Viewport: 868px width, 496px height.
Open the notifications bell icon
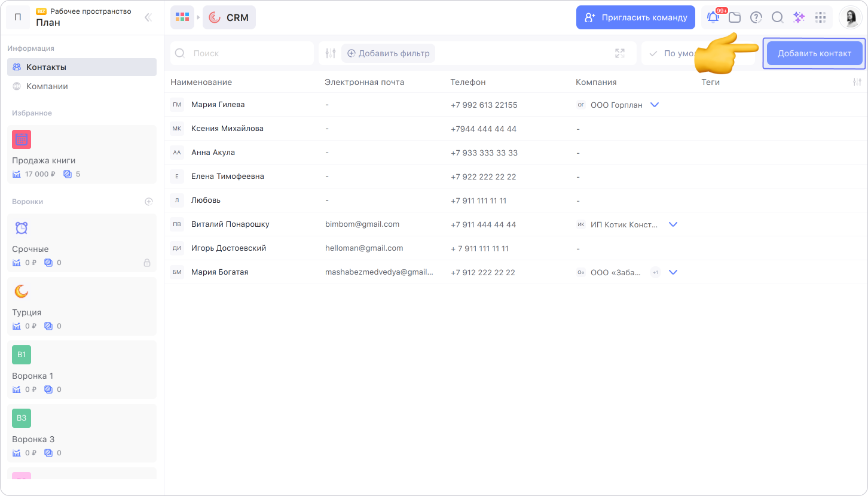tap(713, 18)
